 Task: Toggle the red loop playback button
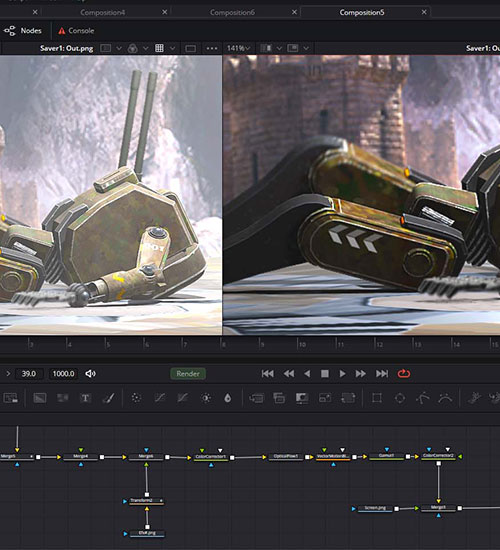[404, 374]
